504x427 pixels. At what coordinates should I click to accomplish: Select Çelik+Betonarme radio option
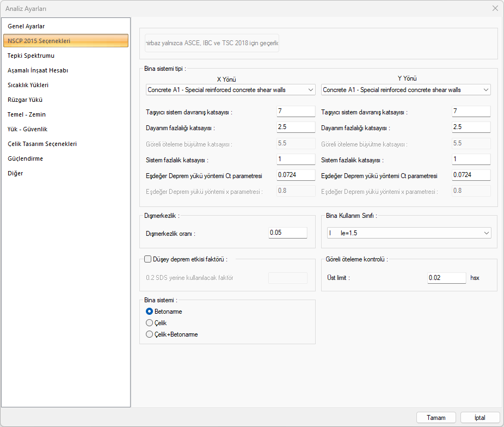pos(150,334)
